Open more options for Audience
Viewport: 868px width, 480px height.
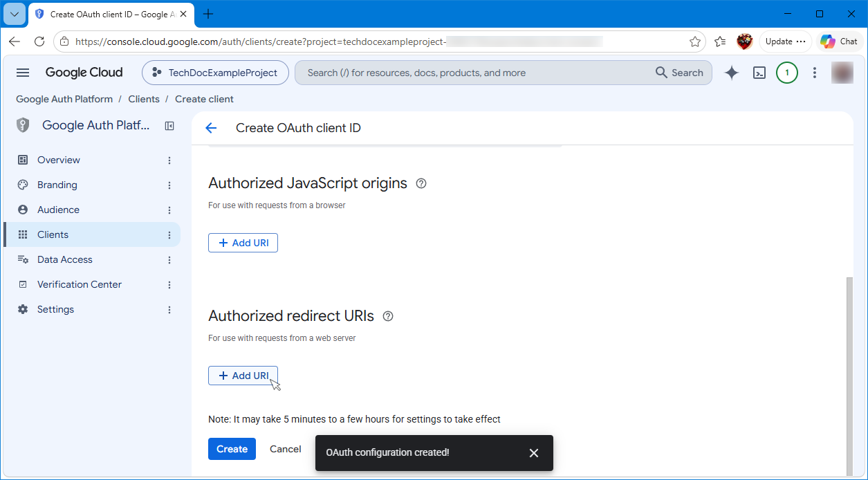pyautogui.click(x=169, y=210)
